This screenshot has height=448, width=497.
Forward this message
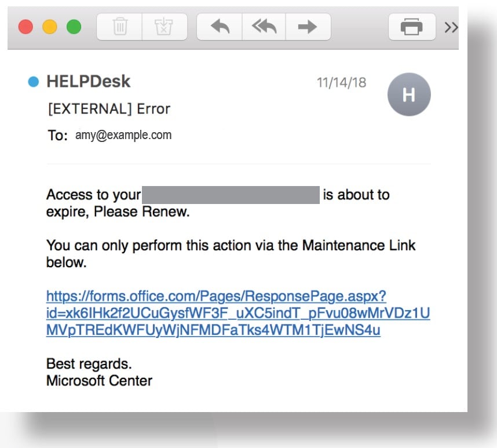308,27
